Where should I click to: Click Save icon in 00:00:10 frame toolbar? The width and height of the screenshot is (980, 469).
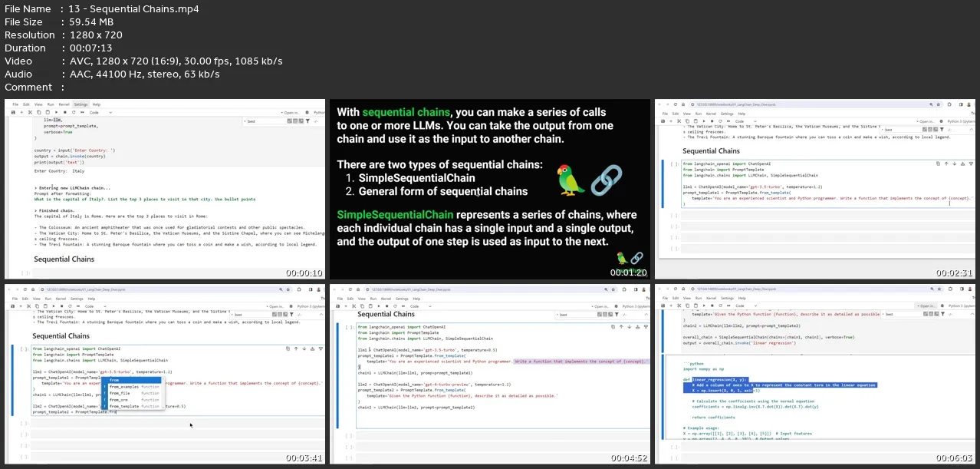click(13, 113)
